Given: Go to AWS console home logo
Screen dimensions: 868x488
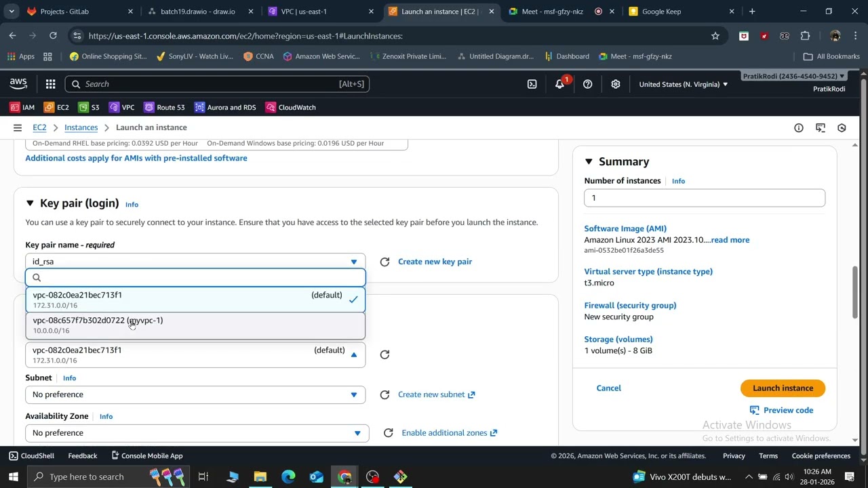Looking at the screenshot, I should point(18,84).
